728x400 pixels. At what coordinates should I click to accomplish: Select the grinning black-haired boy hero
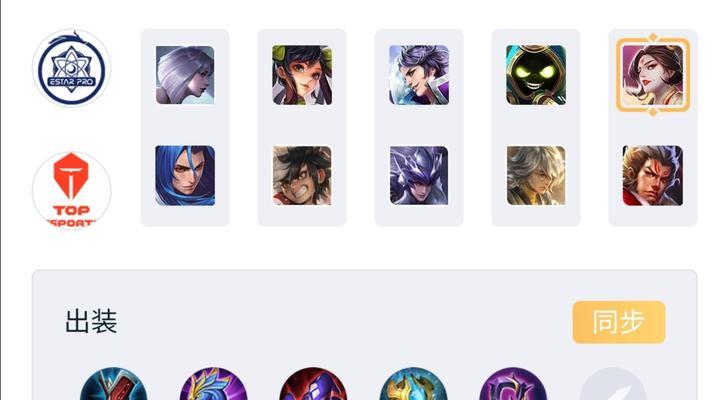pyautogui.click(x=302, y=175)
